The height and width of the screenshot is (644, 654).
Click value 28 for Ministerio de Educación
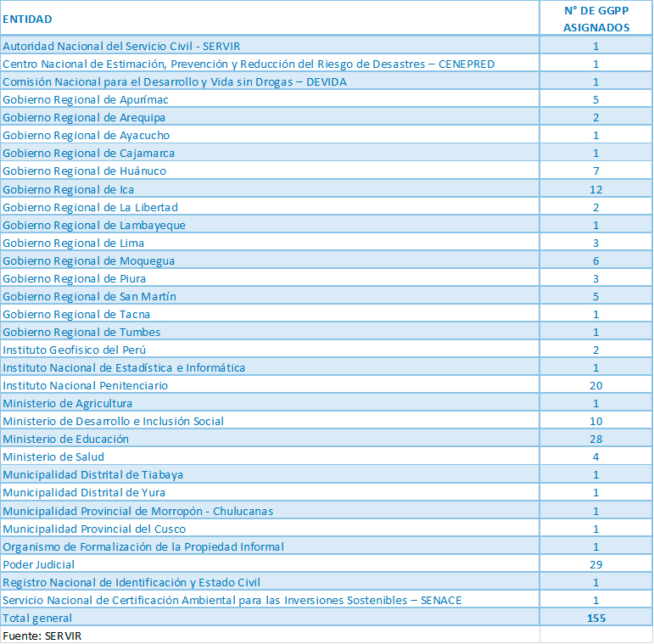tap(596, 440)
